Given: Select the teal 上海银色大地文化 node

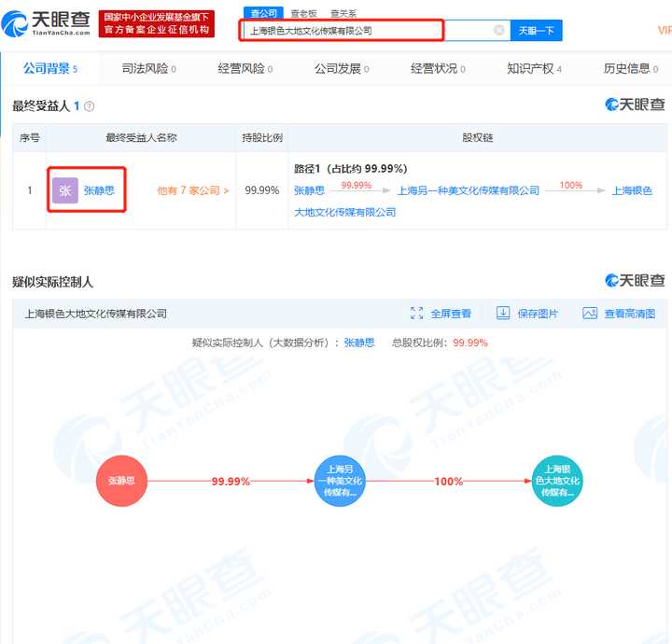Looking at the screenshot, I should 557,481.
